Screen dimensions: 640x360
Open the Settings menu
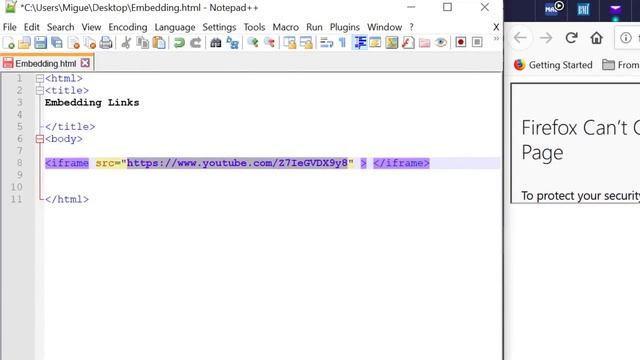pyautogui.click(x=219, y=27)
